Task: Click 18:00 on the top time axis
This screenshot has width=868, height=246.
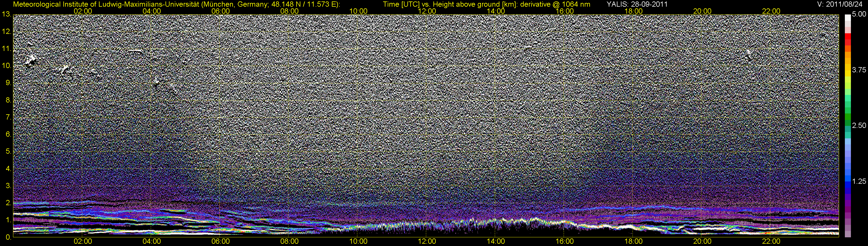Action: pyautogui.click(x=633, y=11)
